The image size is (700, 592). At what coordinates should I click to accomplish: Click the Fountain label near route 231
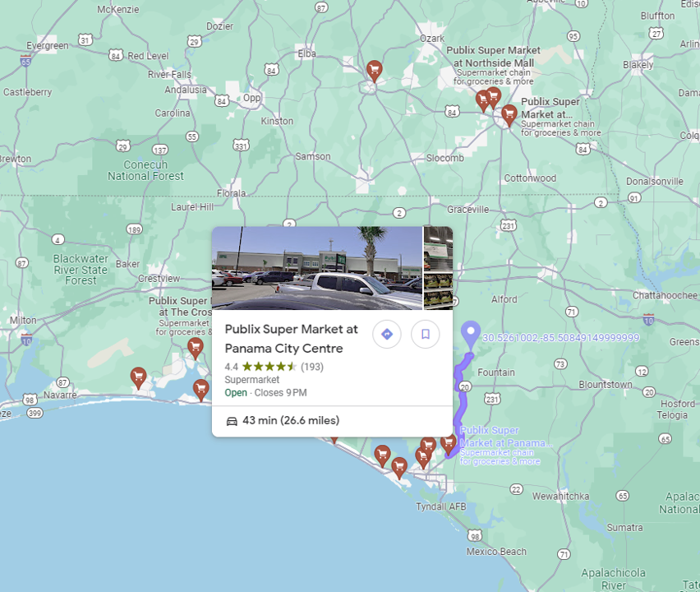(x=496, y=372)
